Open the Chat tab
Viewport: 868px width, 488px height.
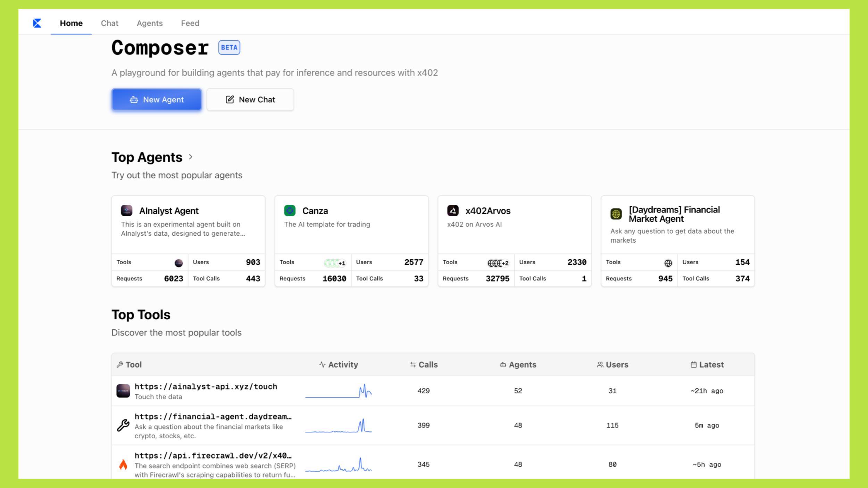point(109,23)
